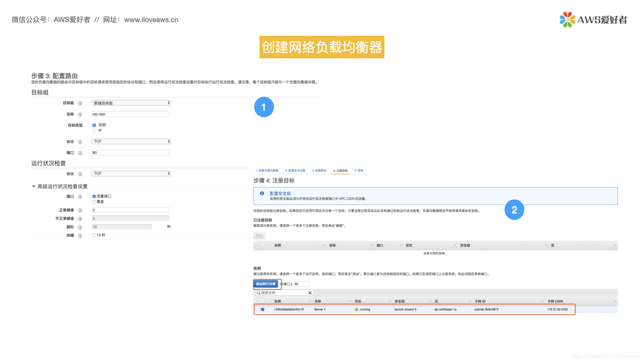
Task: Open 名称 column arrow in lower 实例 table
Action: pos(350,301)
